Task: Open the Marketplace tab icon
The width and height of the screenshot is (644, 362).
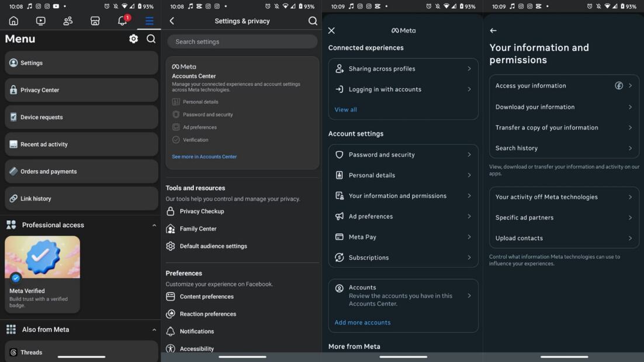Action: click(x=95, y=21)
